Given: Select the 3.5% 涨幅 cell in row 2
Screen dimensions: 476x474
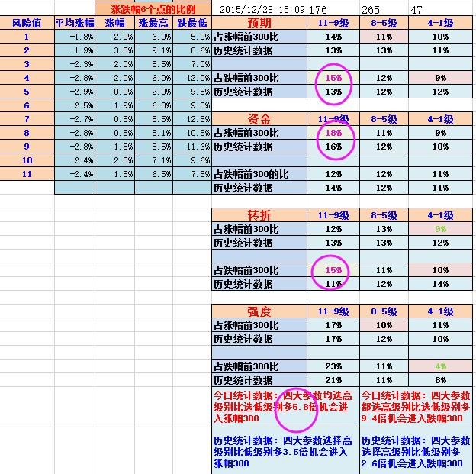Looking at the screenshot, I should (x=114, y=50).
